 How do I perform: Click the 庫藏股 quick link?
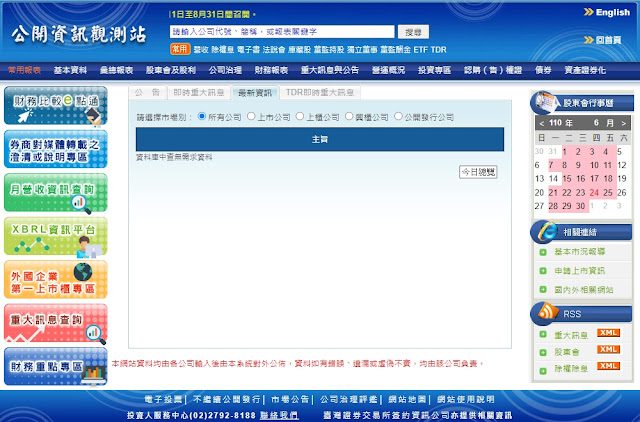[299, 50]
